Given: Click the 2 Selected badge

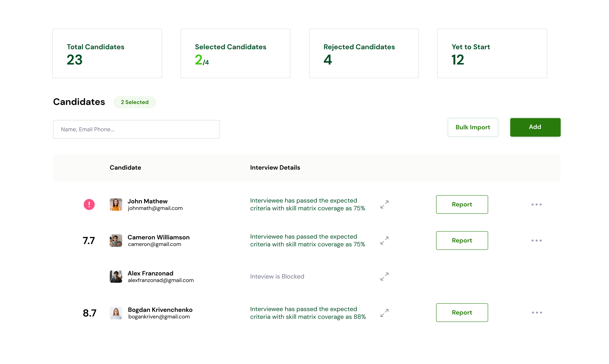Looking at the screenshot, I should (x=135, y=102).
